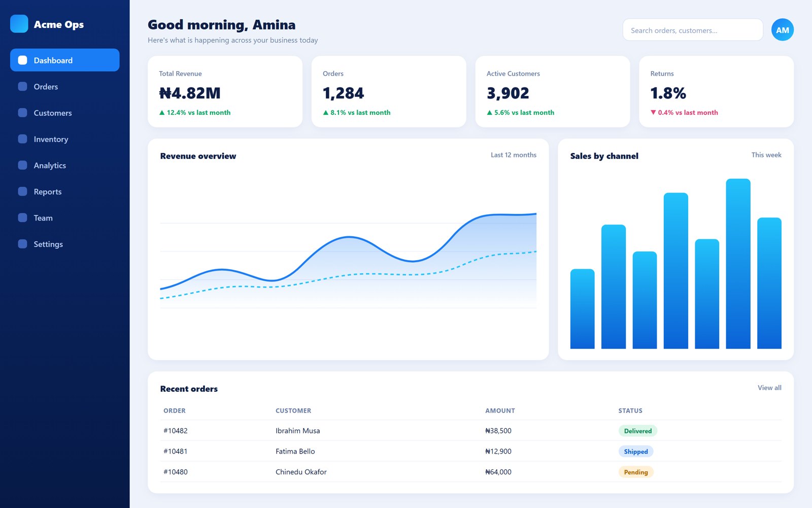The width and height of the screenshot is (812, 508).
Task: Click the Customers sidebar icon
Action: click(x=22, y=113)
